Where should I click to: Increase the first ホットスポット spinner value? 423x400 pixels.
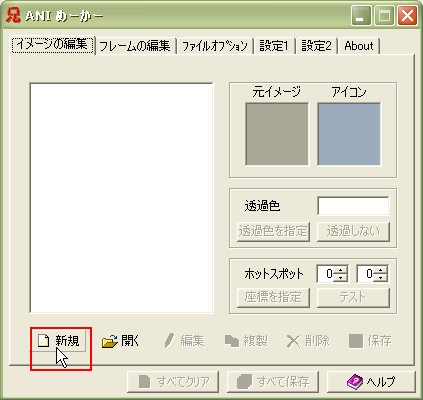[340, 270]
